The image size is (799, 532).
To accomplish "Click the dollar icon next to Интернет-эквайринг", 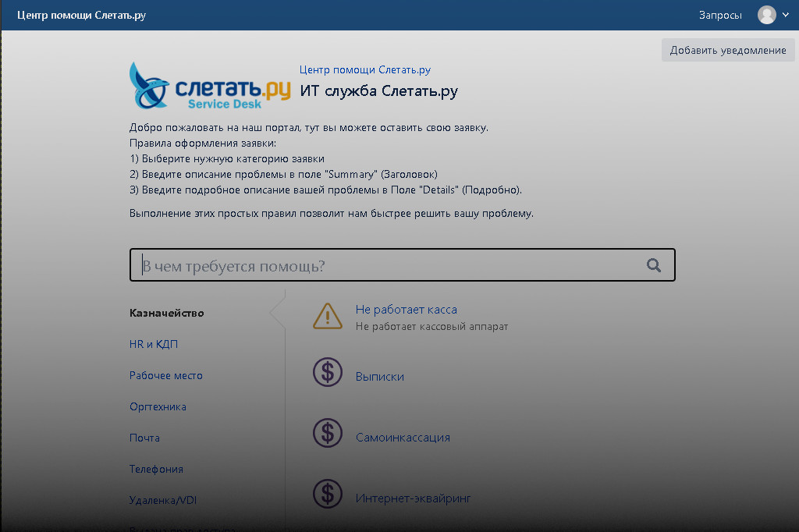I will 328,494.
